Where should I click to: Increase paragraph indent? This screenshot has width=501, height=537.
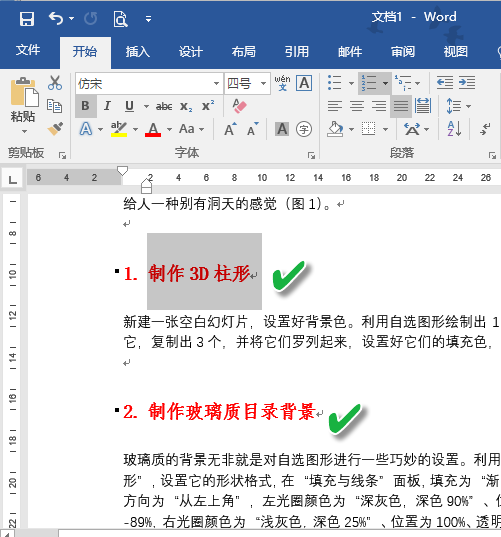click(x=467, y=83)
